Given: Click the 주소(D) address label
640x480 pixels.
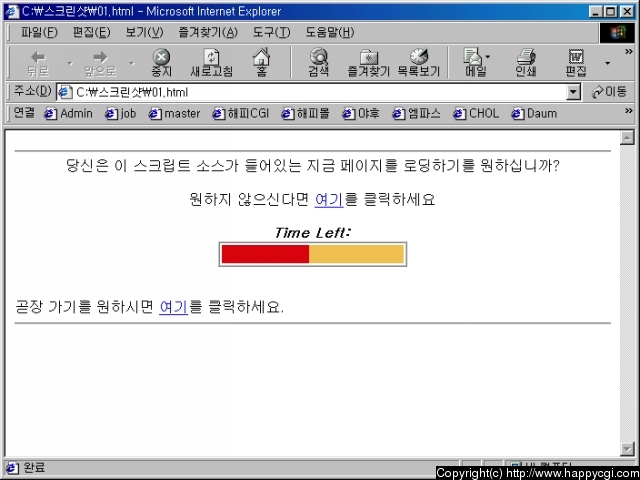Looking at the screenshot, I should 33,91.
